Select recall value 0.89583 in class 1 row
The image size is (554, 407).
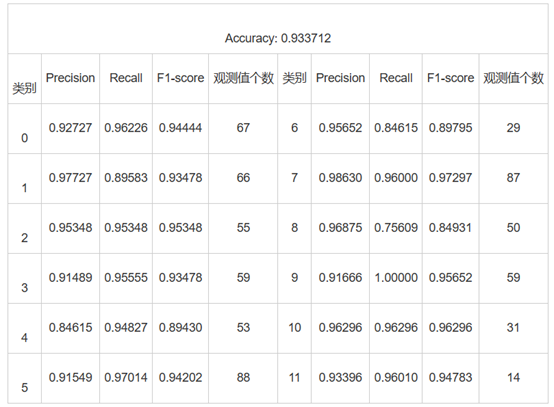click(x=126, y=177)
